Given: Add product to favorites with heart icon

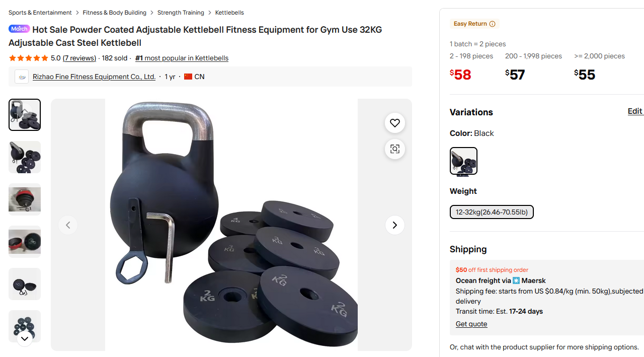Looking at the screenshot, I should tap(395, 123).
